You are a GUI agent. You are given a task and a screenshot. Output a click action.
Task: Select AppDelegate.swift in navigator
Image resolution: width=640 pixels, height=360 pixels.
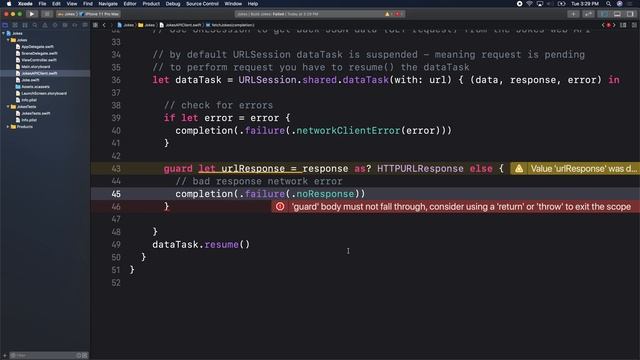point(37,47)
